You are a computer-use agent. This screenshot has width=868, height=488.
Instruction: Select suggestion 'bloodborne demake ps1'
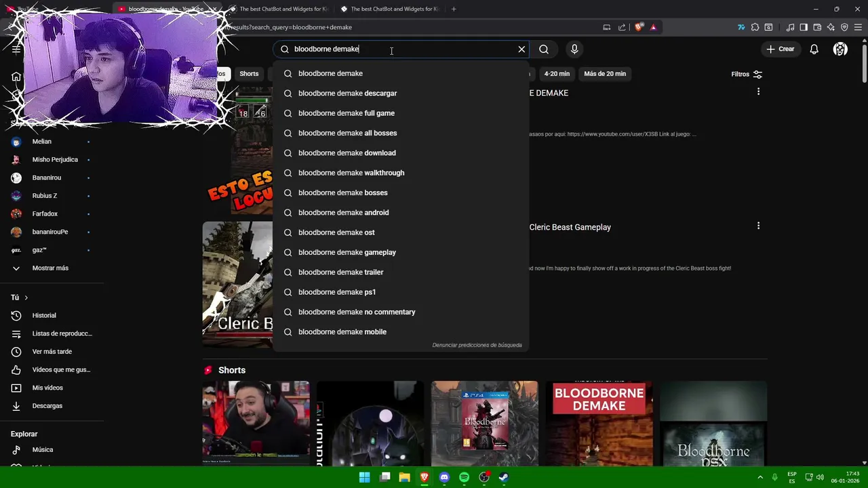coord(400,292)
